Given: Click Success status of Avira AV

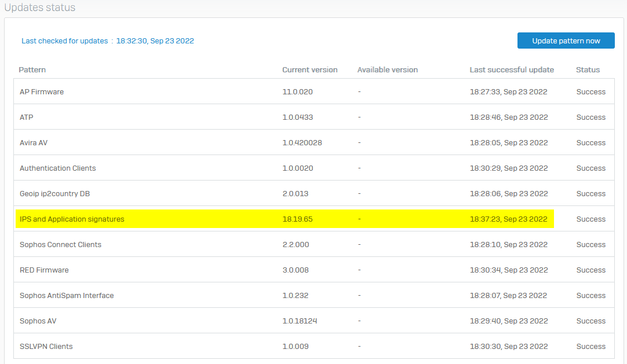Looking at the screenshot, I should (x=590, y=143).
